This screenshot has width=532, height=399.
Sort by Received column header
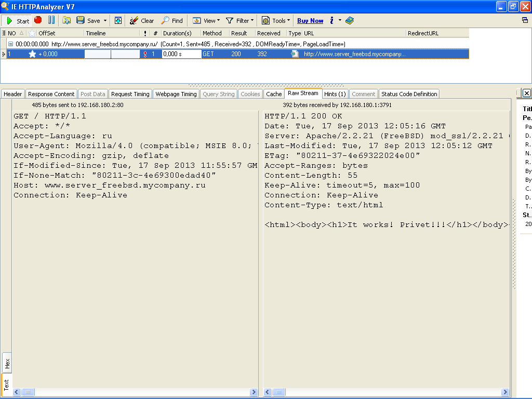pos(271,33)
